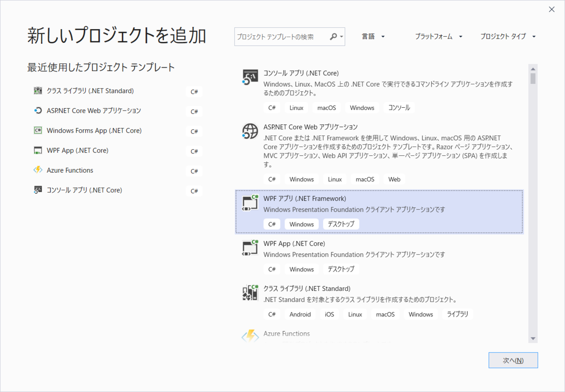Click the Web tag under ASP.NET Core template
565x392 pixels.
(x=395, y=179)
